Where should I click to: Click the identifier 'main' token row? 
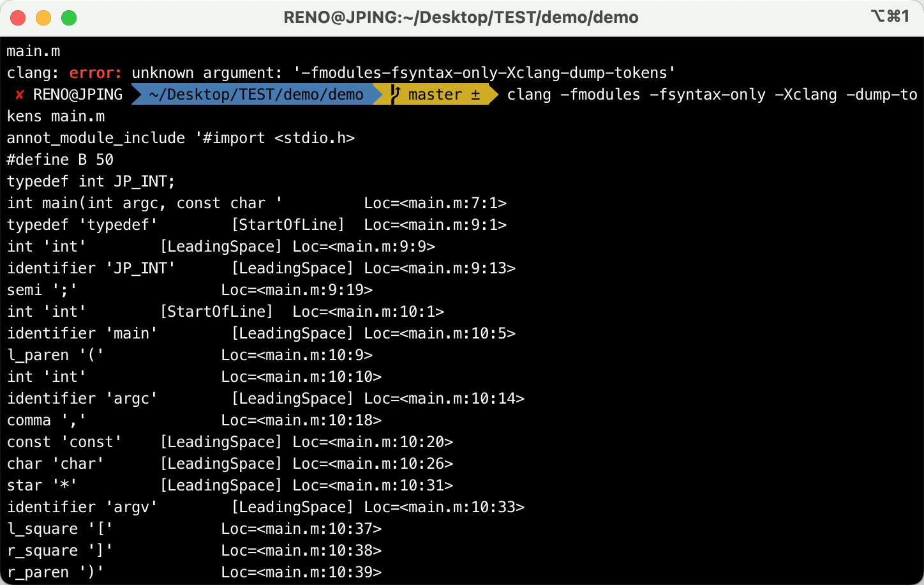pyautogui.click(x=261, y=333)
